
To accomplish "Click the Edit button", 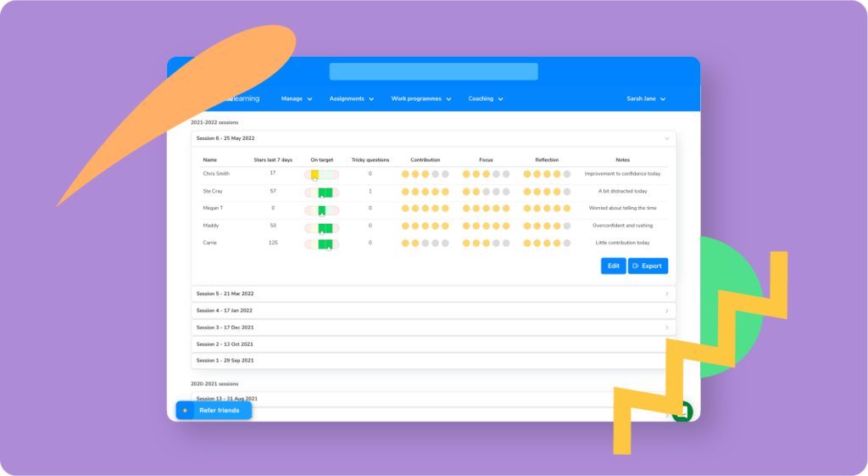I will [x=613, y=266].
